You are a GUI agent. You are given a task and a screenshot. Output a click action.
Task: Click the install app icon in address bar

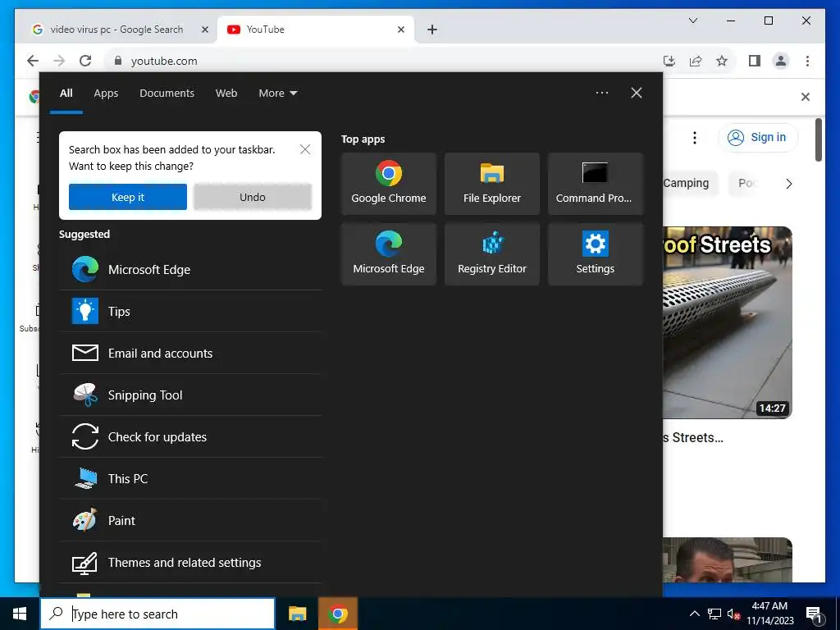tap(669, 61)
